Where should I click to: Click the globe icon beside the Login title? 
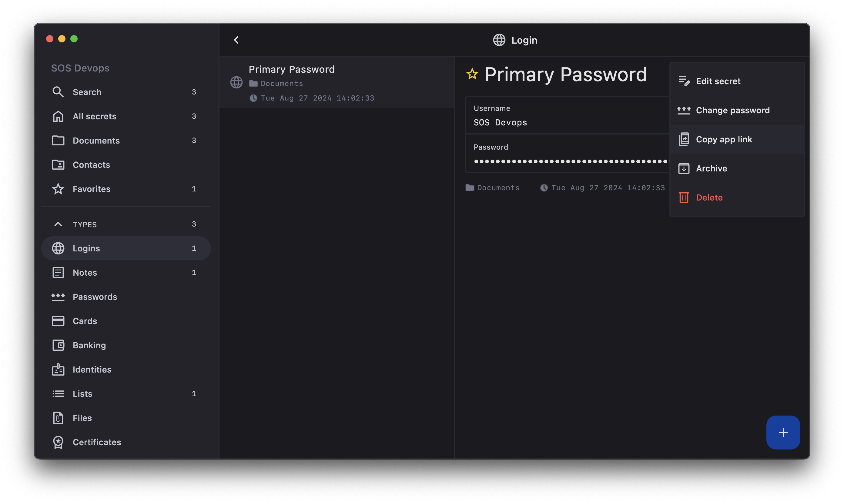[499, 40]
